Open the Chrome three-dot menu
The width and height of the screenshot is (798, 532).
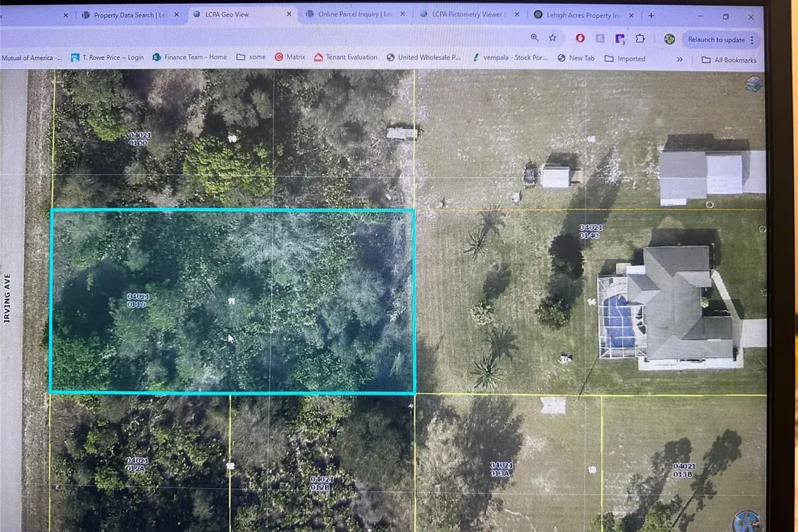point(753,40)
